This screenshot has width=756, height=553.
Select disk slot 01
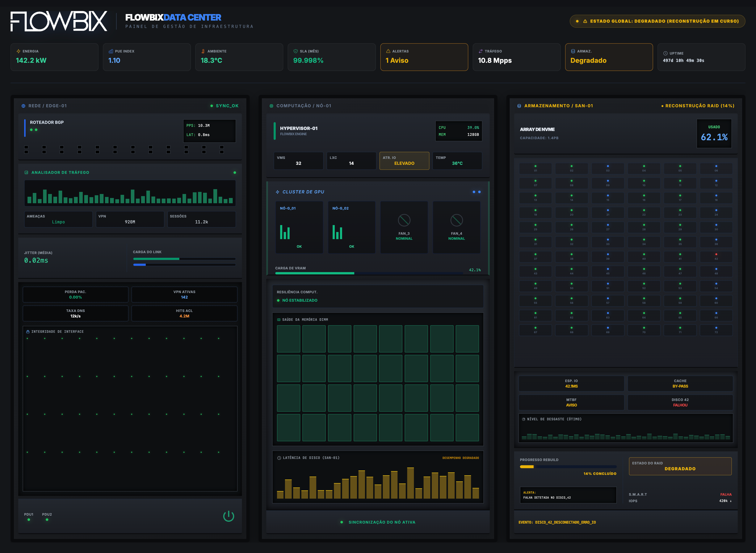click(535, 168)
